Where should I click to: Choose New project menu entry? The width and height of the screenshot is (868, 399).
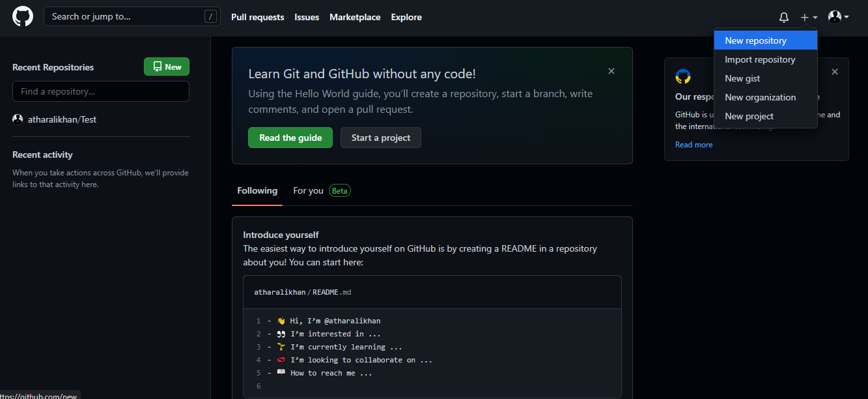pyautogui.click(x=766, y=116)
